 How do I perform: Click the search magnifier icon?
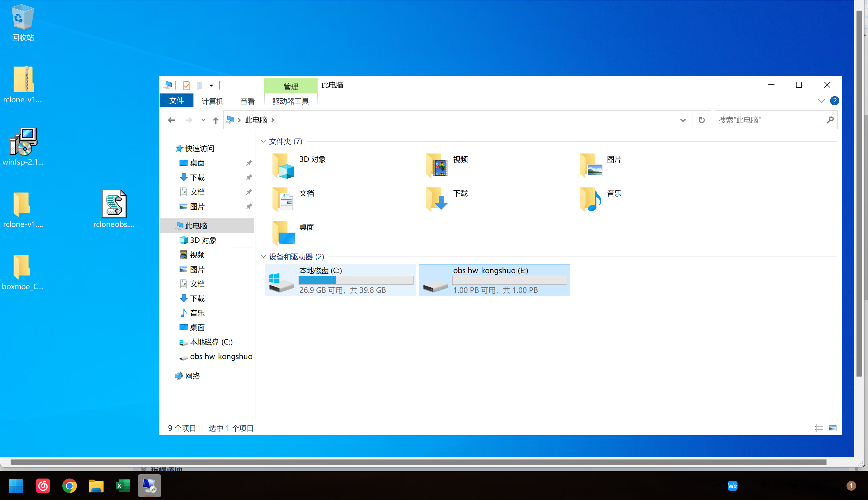pos(830,120)
